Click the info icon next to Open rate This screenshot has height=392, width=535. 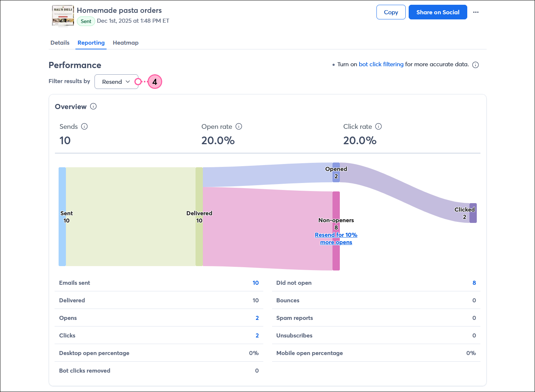[239, 126]
